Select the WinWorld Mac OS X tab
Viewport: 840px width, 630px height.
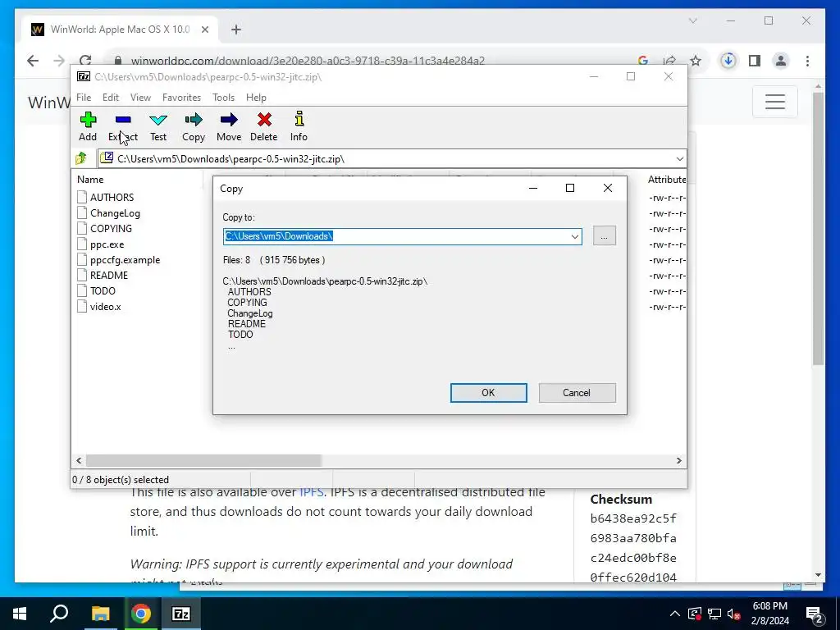click(120, 30)
